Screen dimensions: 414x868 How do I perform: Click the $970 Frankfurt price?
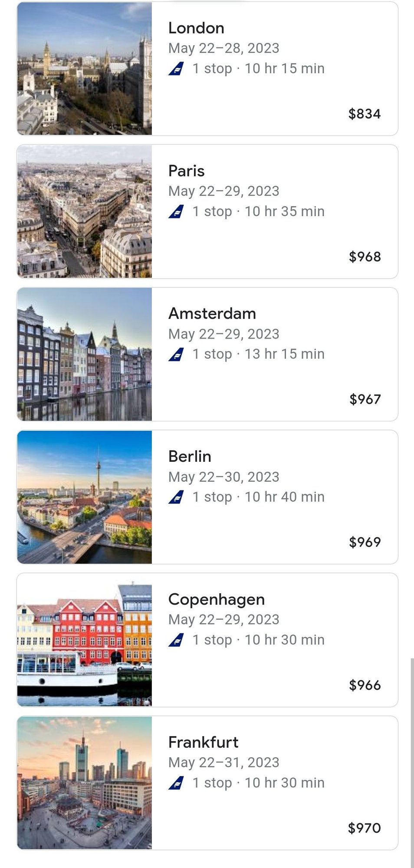[x=365, y=828]
